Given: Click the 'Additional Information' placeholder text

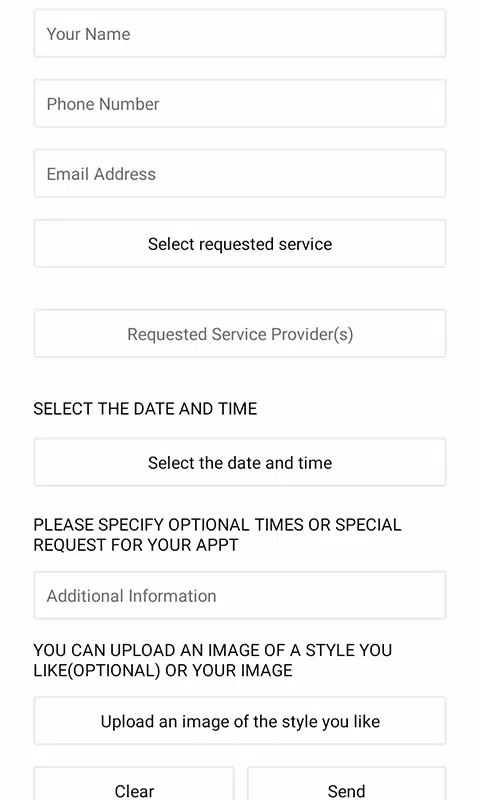Looking at the screenshot, I should pyautogui.click(x=132, y=596).
